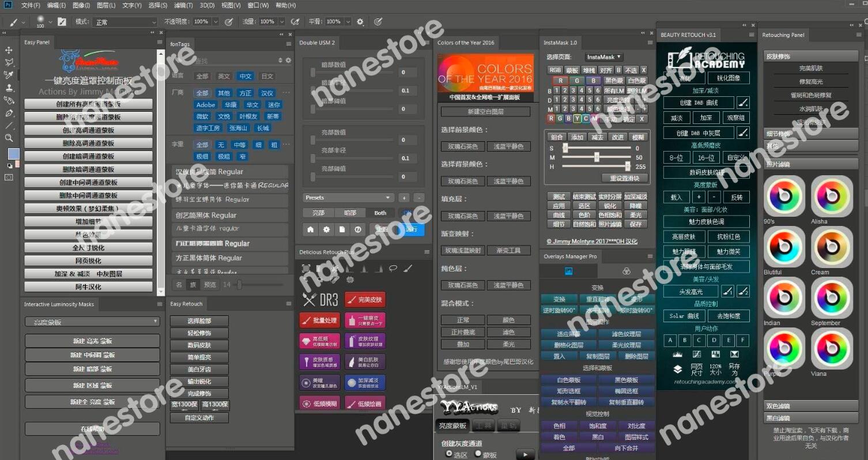Switch to the Easy Retouch panel tab
This screenshot has width=868, height=460.
point(186,304)
